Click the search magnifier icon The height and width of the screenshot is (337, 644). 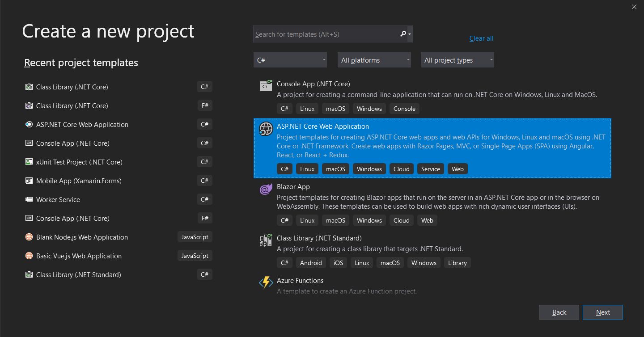coord(403,34)
